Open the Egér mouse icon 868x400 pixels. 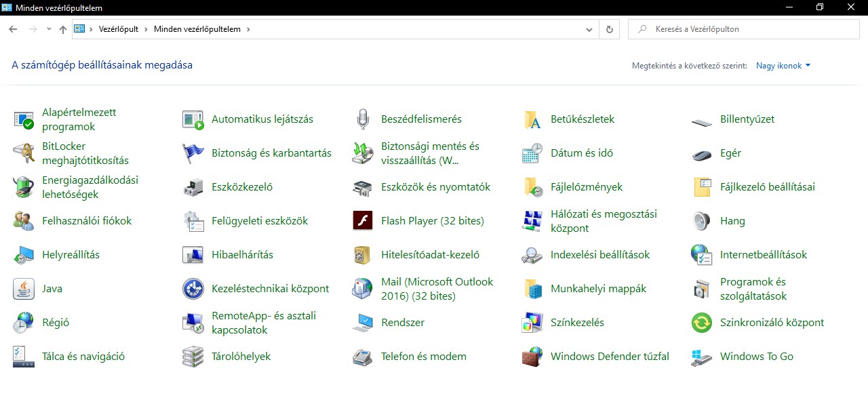[x=702, y=154]
